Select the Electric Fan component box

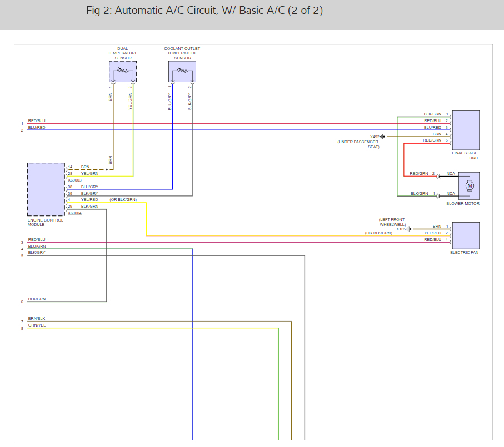point(466,235)
